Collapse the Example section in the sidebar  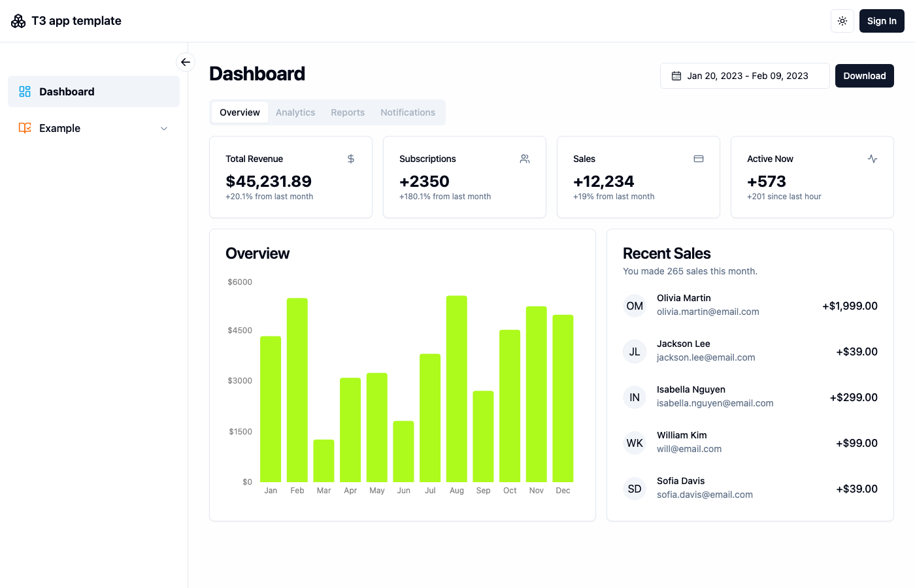[163, 128]
